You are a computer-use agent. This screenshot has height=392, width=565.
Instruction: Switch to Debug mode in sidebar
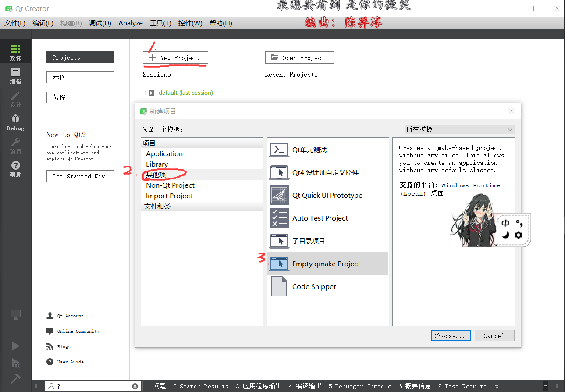pos(16,122)
